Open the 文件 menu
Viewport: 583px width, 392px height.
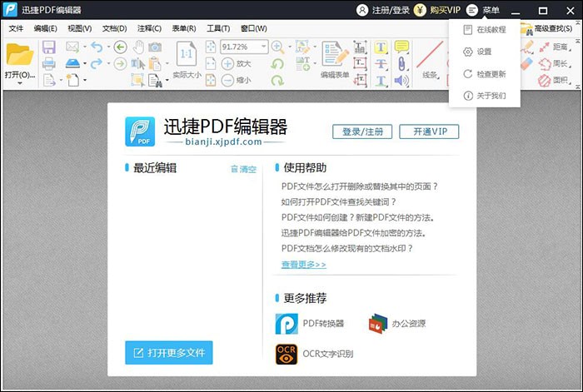click(16, 28)
